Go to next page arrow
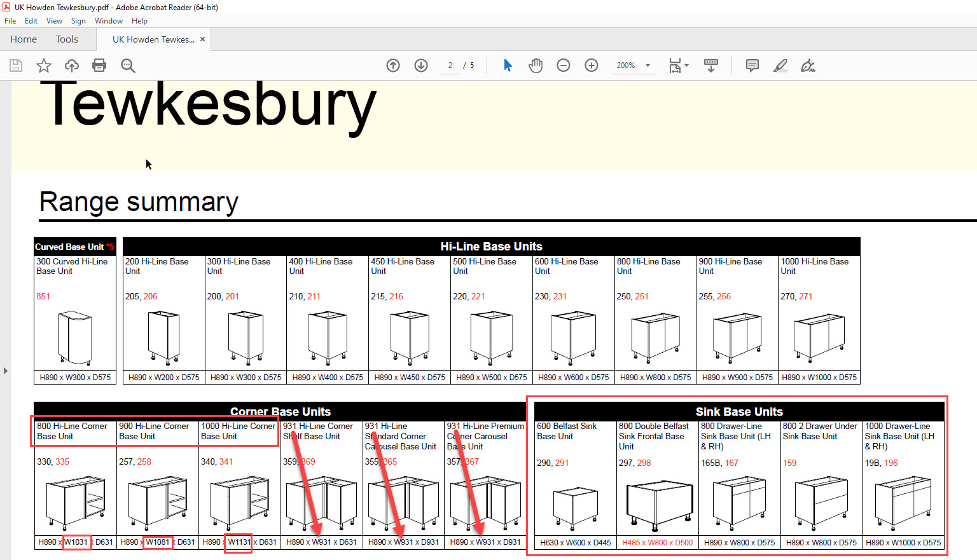The width and height of the screenshot is (977, 560). (421, 65)
